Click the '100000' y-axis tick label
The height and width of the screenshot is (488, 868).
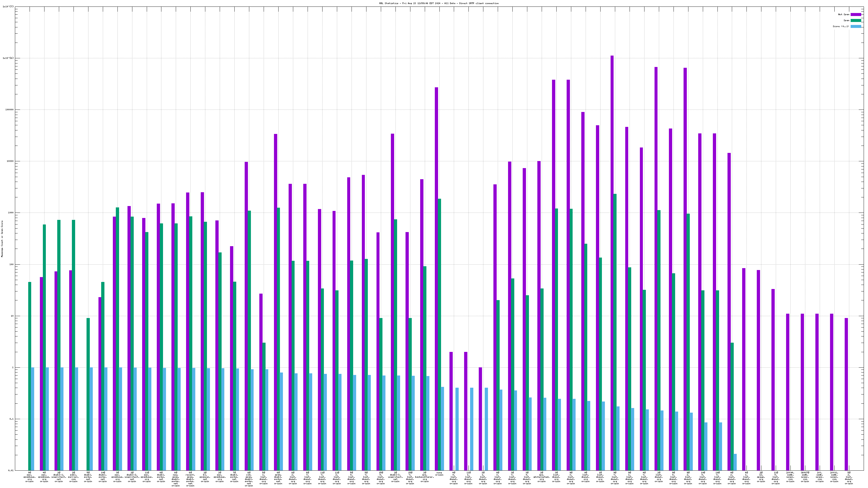[9, 110]
